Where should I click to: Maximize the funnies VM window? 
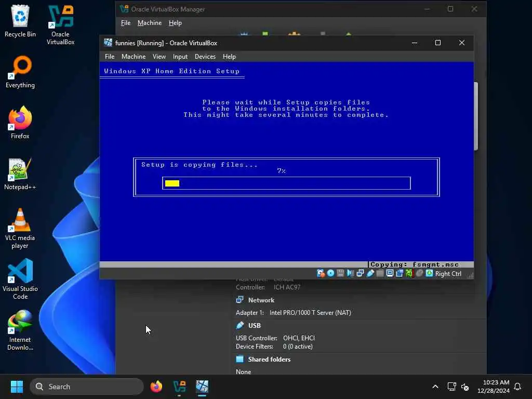point(438,43)
